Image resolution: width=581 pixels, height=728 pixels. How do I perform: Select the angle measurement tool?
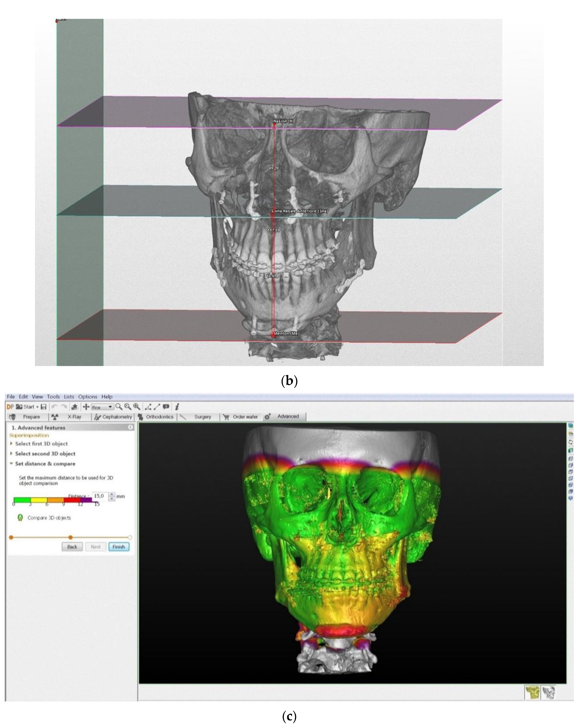click(x=148, y=407)
